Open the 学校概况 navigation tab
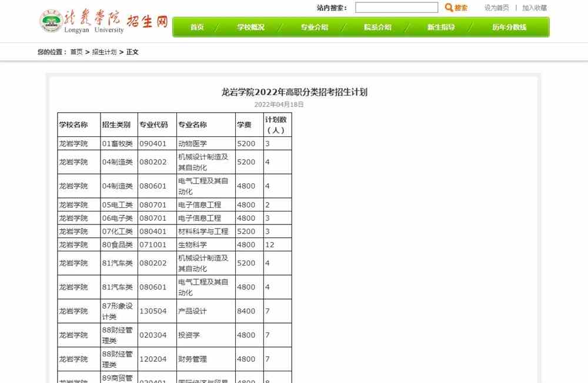The image size is (588, 383). point(250,27)
